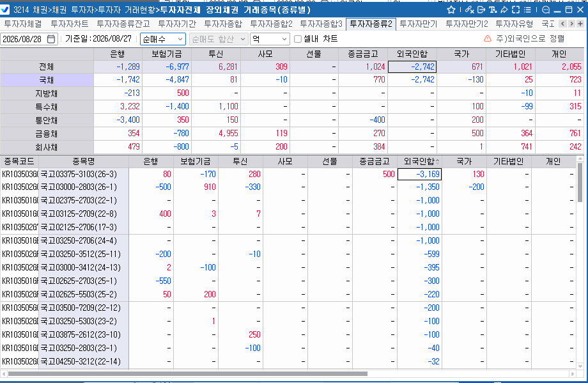Screen dimensions: 588x383
Task: Select the 투자자종류2 tab
Action: 371,24
